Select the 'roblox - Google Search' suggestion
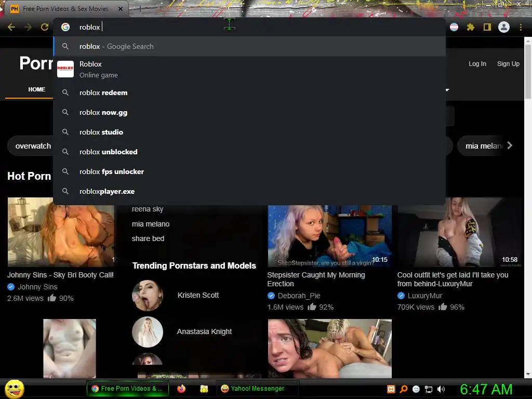 249,46
